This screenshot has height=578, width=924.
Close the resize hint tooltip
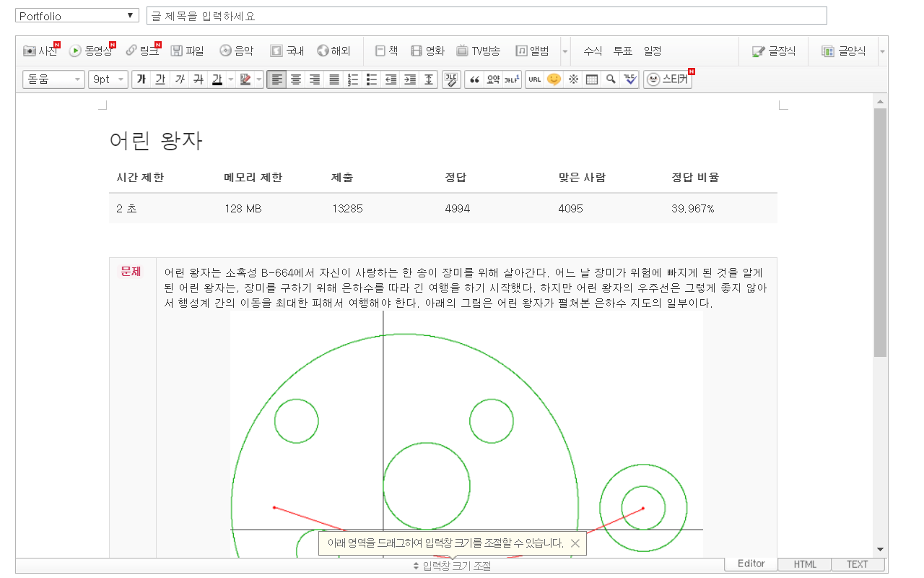(x=575, y=543)
